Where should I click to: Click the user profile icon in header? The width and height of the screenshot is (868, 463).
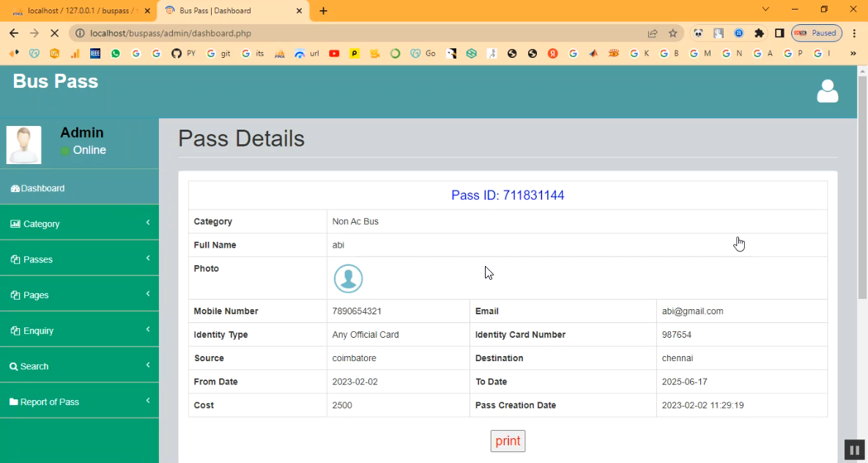tap(827, 92)
